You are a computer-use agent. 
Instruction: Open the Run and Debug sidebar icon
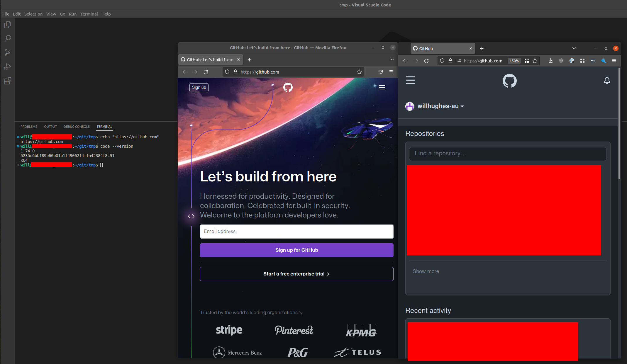click(x=7, y=67)
